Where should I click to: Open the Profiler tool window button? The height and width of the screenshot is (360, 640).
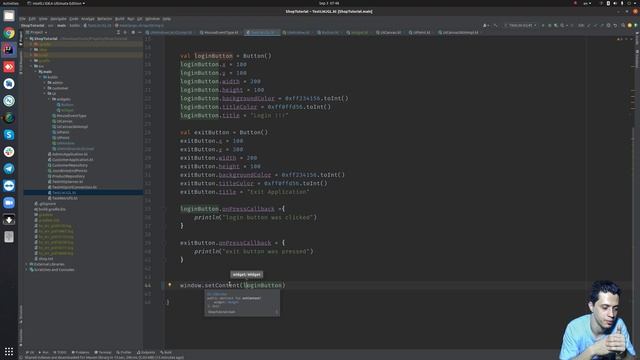coord(124,352)
